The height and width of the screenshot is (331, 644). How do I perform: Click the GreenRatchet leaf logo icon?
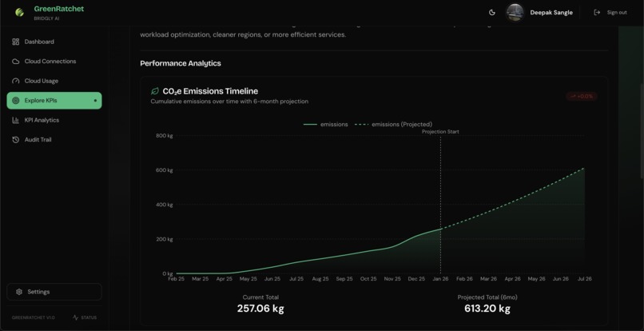[19, 12]
